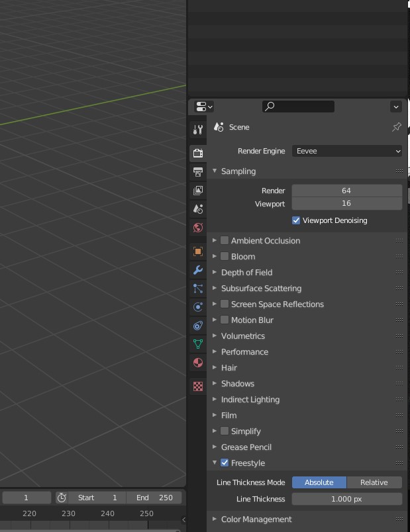Open the properties options dropdown arrow

pos(396,107)
